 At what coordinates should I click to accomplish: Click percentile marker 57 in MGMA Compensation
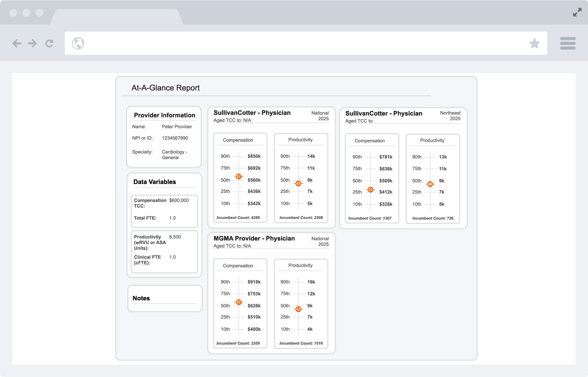pyautogui.click(x=239, y=302)
